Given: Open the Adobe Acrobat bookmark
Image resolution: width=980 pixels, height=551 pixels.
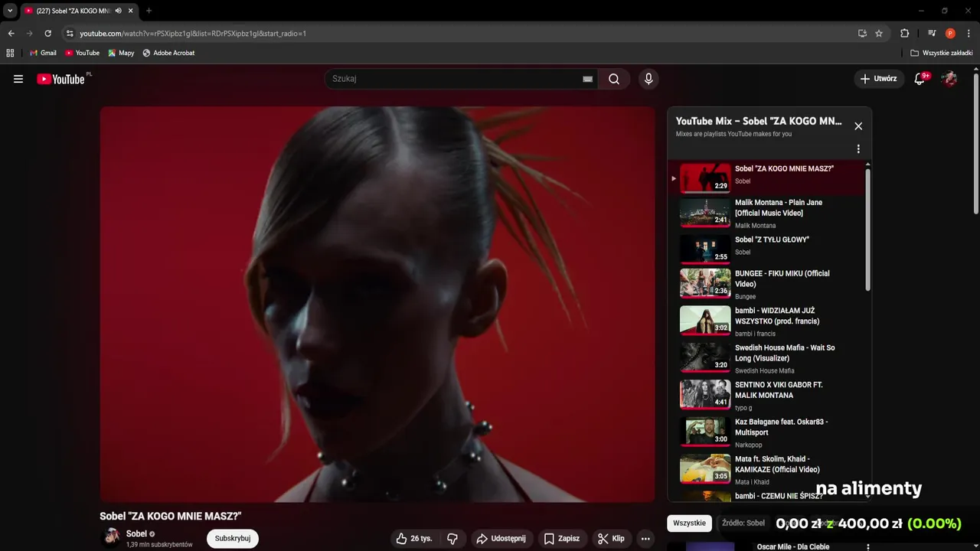Looking at the screenshot, I should pos(168,53).
